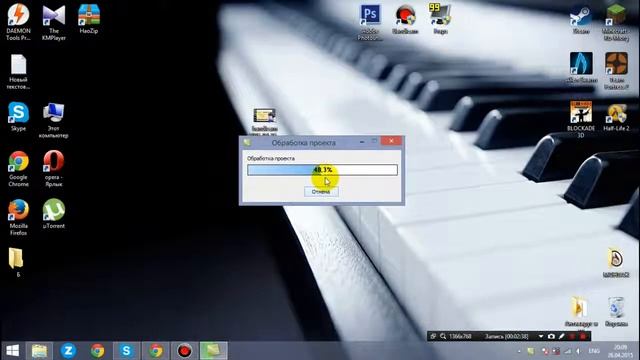Select the folder beside the Recycle Bin

tap(581, 312)
